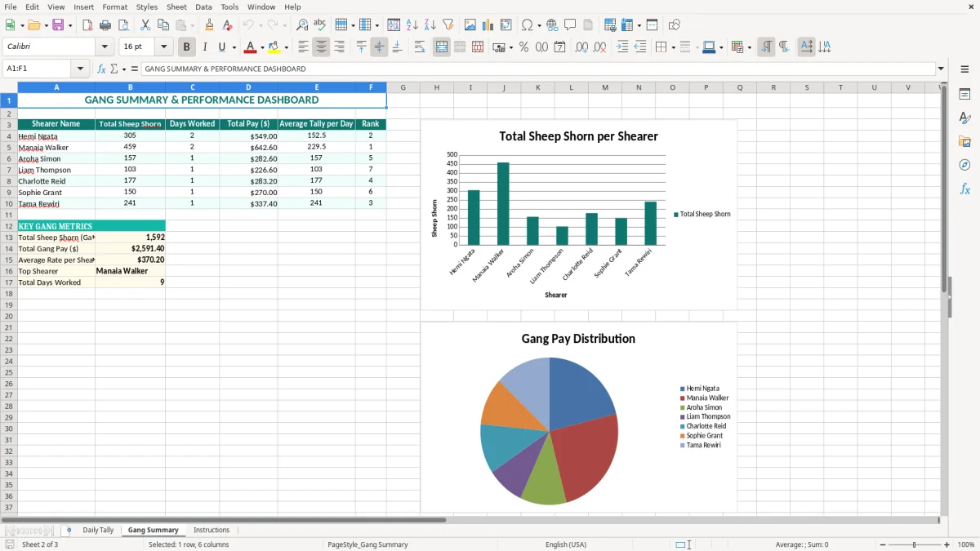Open the Data menu
This screenshot has height=551, width=980.
click(203, 7)
